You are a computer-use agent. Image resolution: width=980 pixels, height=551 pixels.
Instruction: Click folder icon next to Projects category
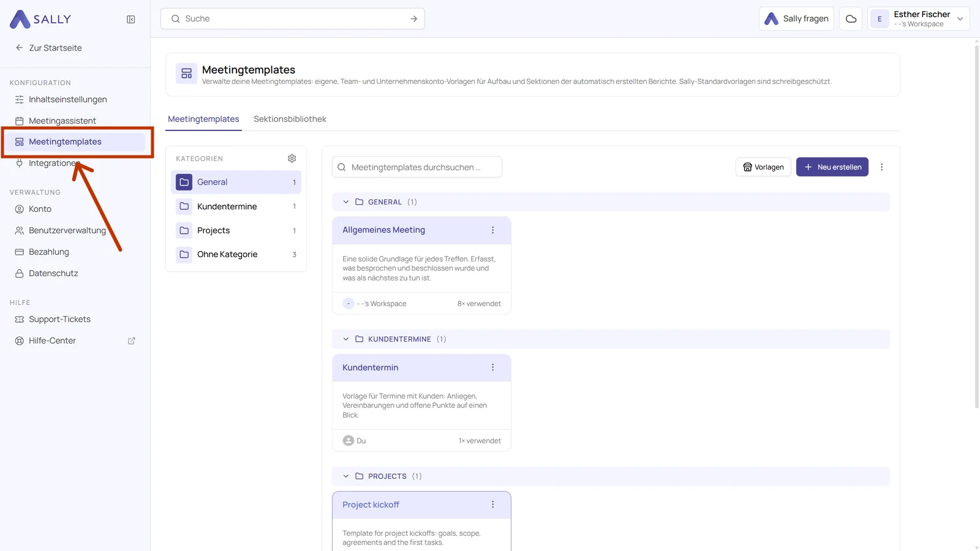[184, 230]
